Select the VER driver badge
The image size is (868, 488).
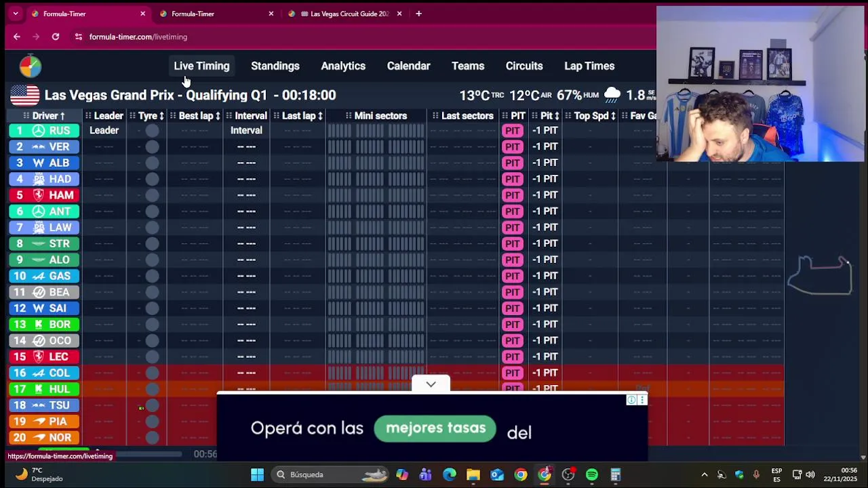(44, 146)
